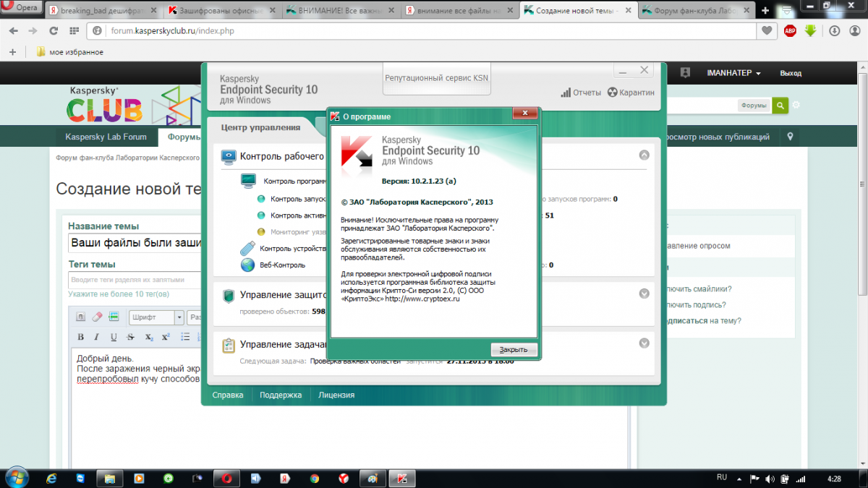Viewport: 868px width, 488px height.
Task: Open Отчеты in Kaspersky Endpoint Security window
Action: pyautogui.click(x=581, y=93)
